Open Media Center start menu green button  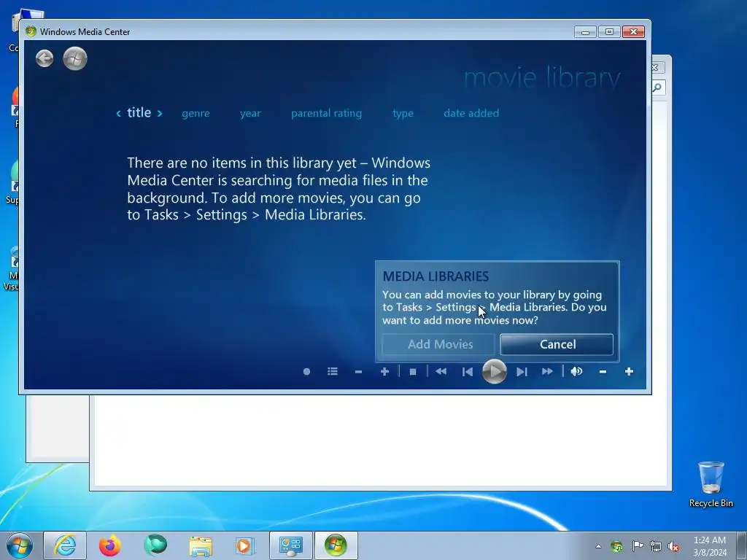point(75,58)
